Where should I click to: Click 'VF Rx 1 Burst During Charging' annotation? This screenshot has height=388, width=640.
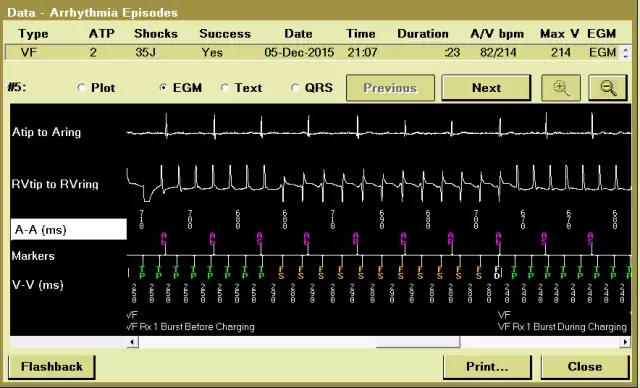(562, 327)
